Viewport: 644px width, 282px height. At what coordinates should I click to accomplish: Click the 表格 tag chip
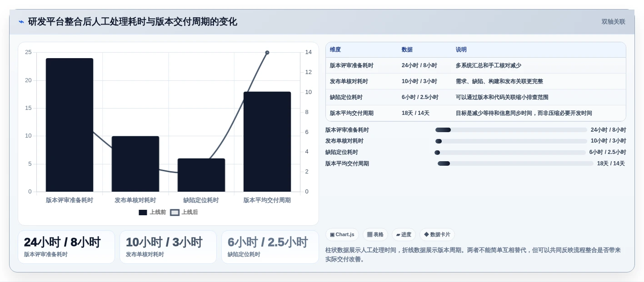point(375,234)
